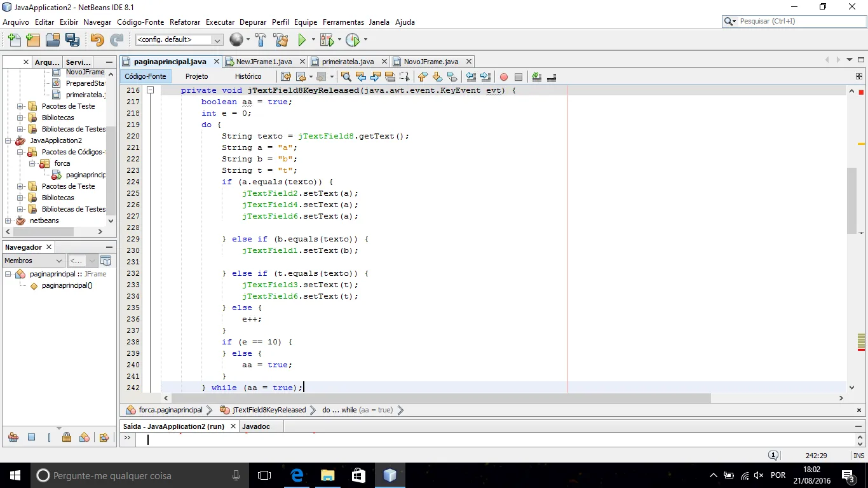Open the Membros dropdown in Navigator
The image size is (868, 488).
tap(33, 261)
